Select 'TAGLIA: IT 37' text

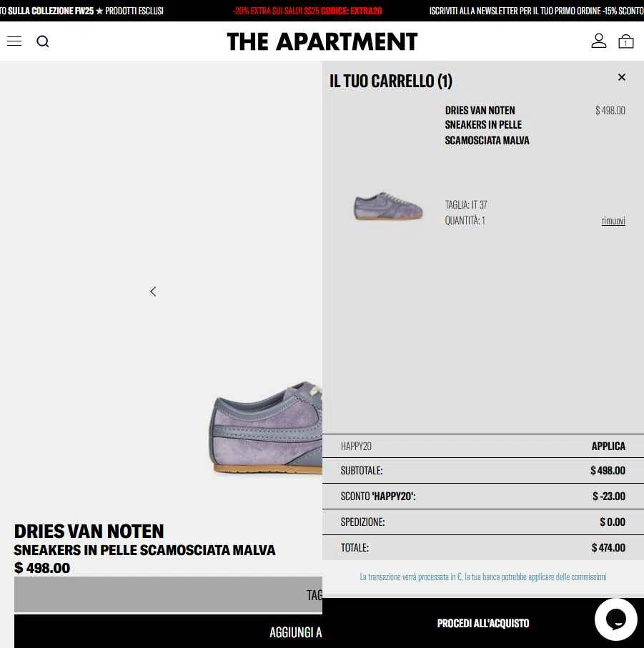pyautogui.click(x=466, y=205)
